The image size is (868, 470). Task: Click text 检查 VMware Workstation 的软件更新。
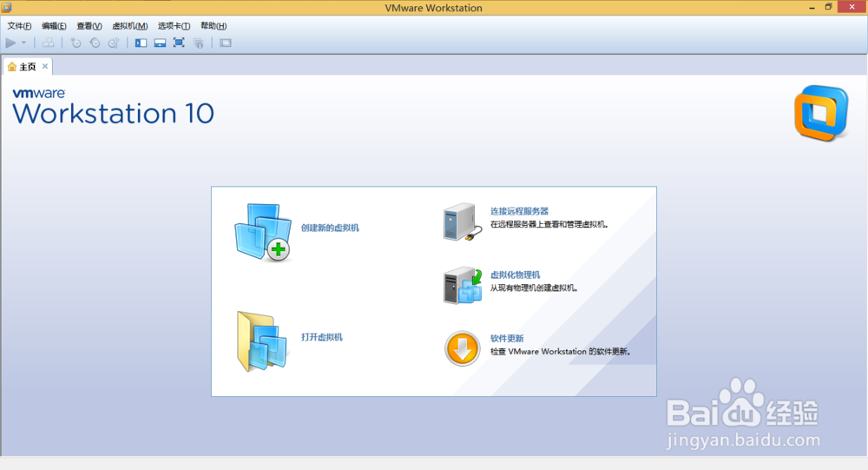[x=560, y=351]
